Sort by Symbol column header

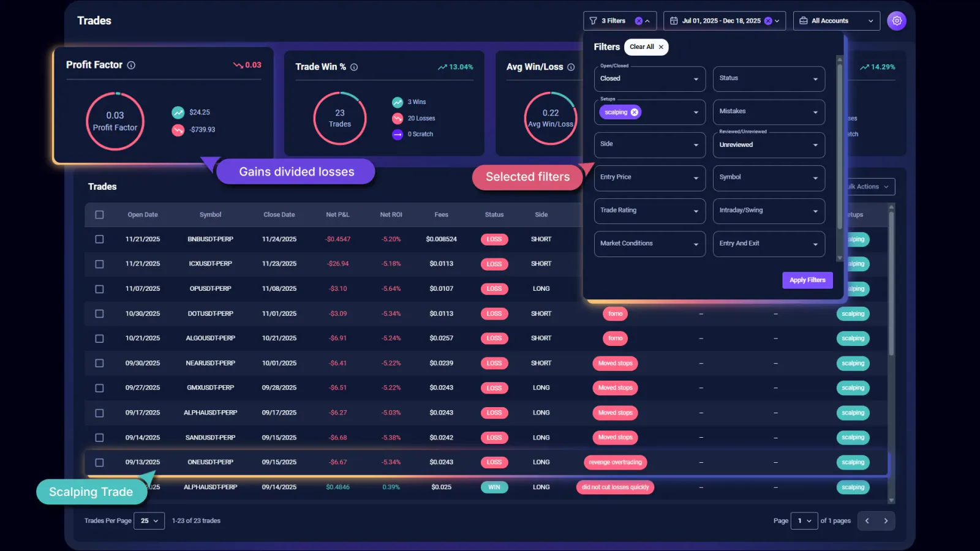click(210, 215)
